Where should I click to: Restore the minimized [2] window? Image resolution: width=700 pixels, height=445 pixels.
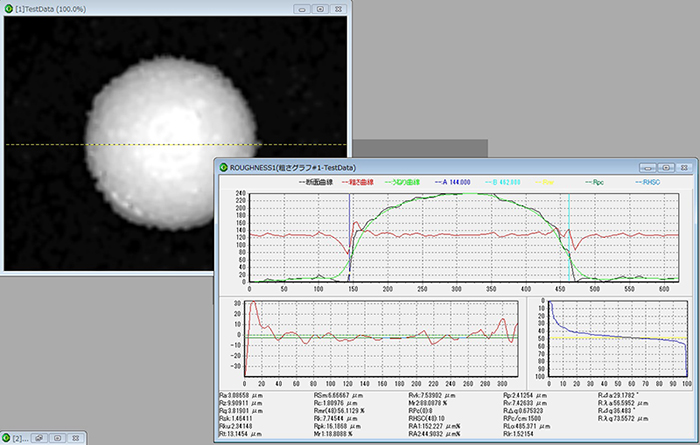(x=38, y=438)
